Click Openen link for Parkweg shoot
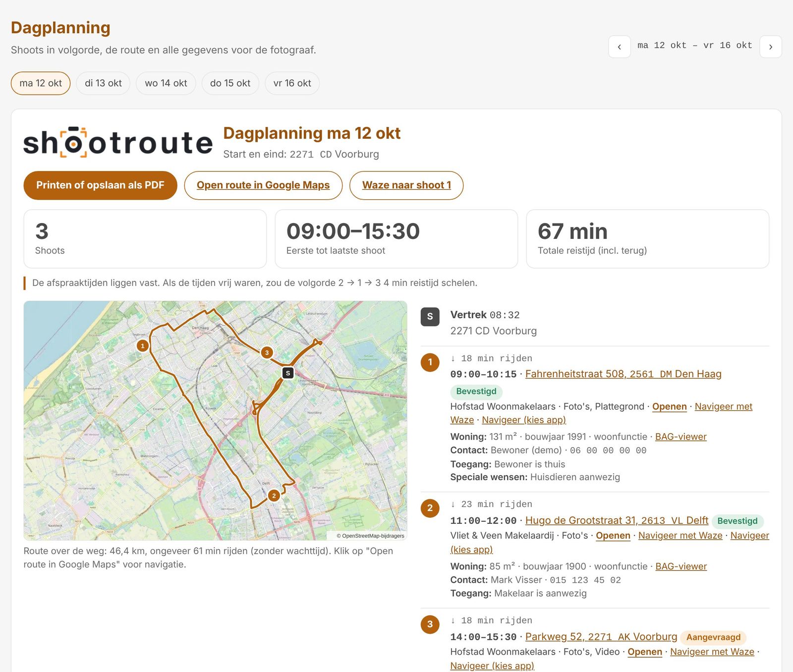793x672 pixels. pyautogui.click(x=645, y=652)
